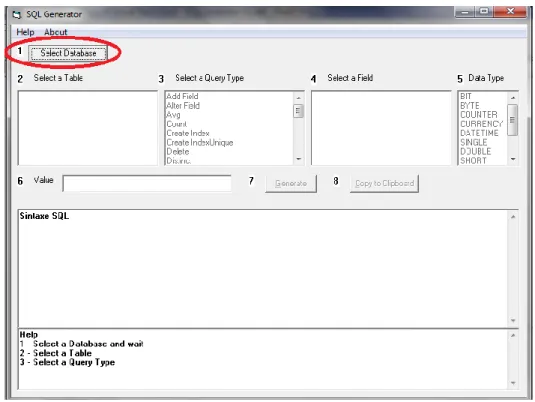Click scroll-down arrow in Query Type list
This screenshot has height=402, width=535.
pyautogui.click(x=299, y=159)
